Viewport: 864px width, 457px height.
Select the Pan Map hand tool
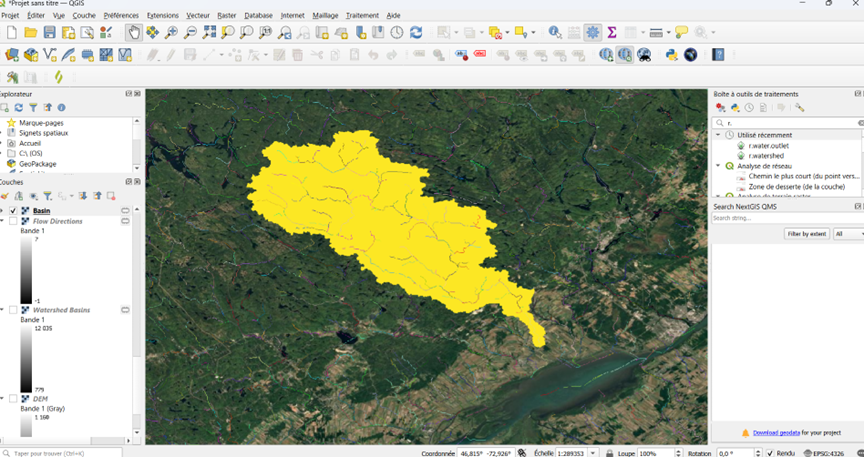click(134, 33)
